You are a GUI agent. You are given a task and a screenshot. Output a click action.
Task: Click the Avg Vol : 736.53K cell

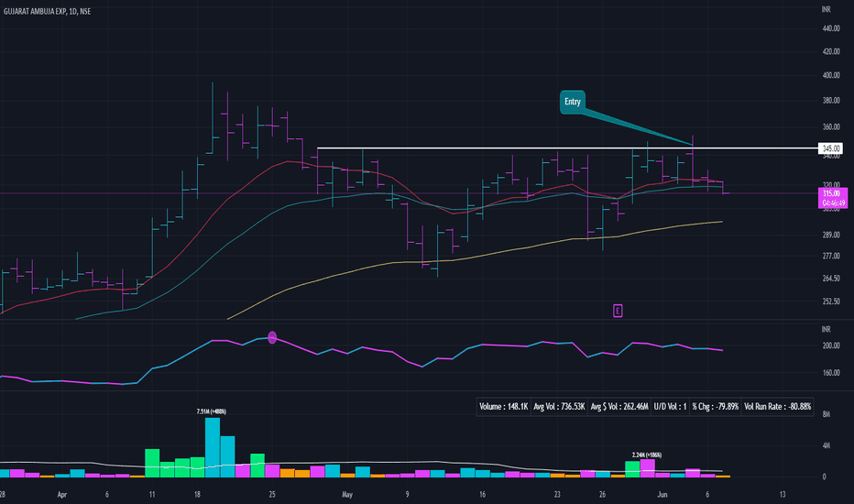coord(559,407)
